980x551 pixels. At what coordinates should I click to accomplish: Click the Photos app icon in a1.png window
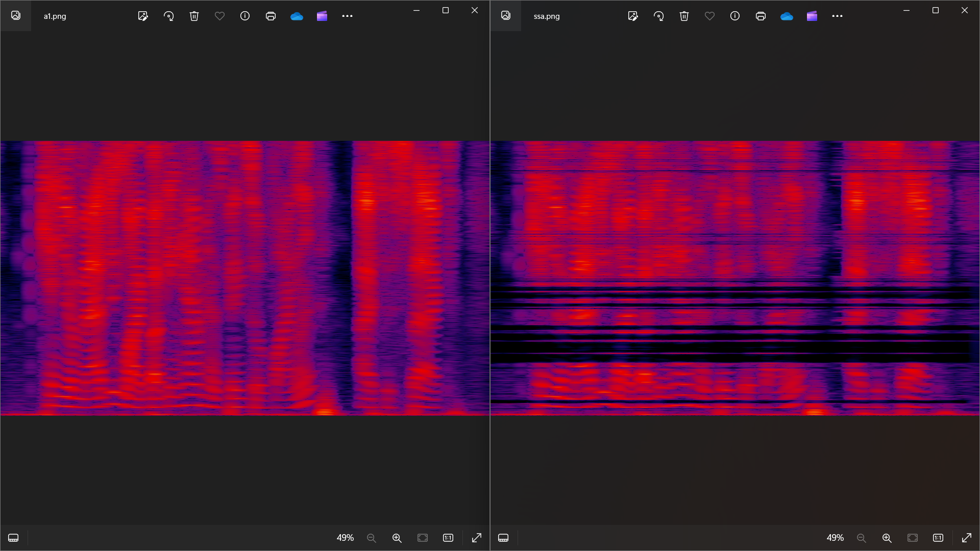tap(16, 15)
